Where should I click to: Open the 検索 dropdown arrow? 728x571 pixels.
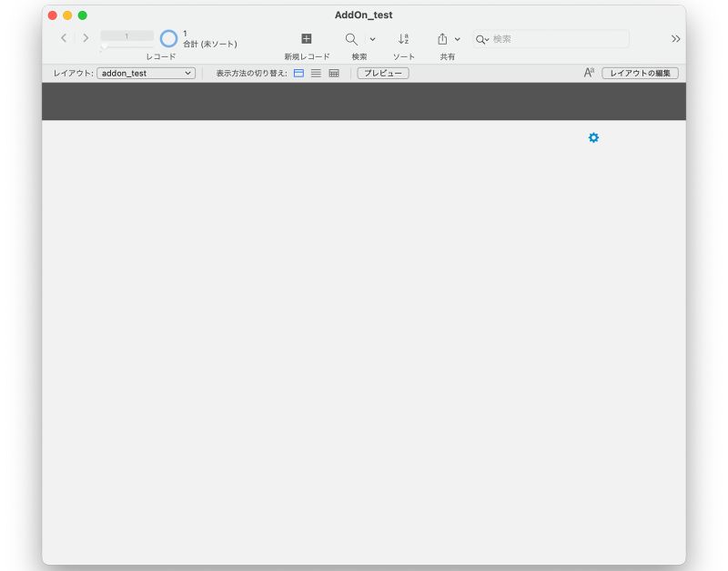372,39
